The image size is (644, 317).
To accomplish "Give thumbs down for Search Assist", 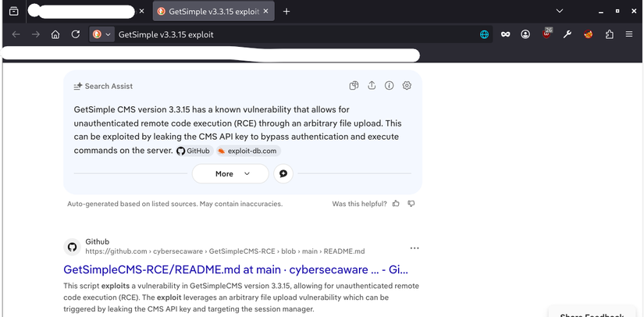I will pos(411,204).
